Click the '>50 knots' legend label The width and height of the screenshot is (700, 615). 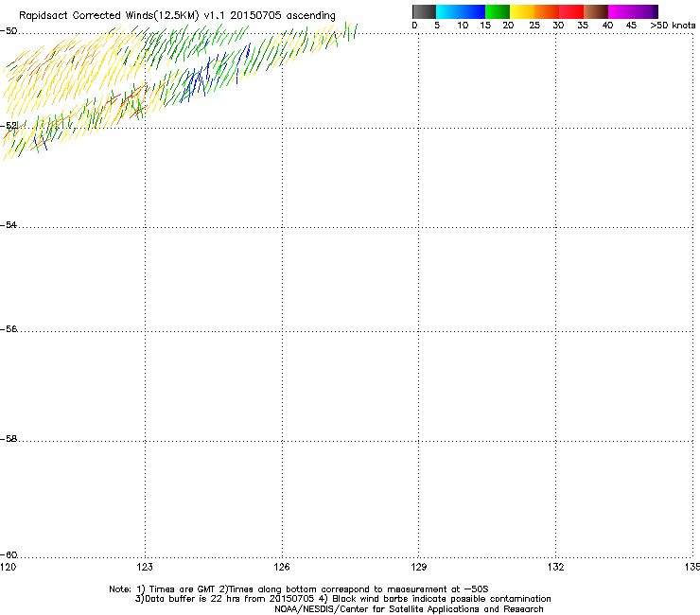point(673,26)
